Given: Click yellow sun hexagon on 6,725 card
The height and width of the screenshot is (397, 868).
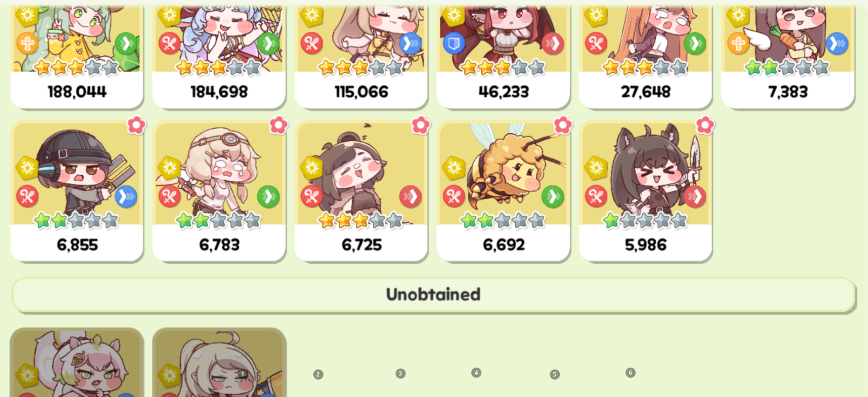Looking at the screenshot, I should point(311,168).
